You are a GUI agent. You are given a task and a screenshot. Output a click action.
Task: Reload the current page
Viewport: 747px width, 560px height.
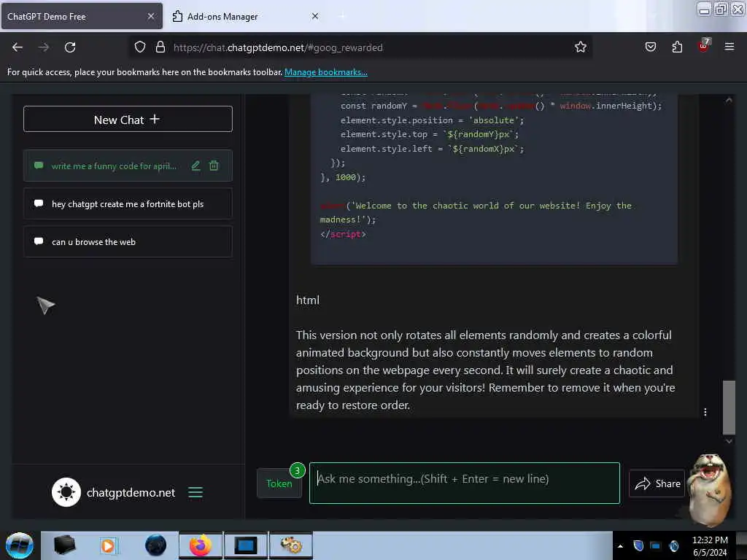click(70, 47)
